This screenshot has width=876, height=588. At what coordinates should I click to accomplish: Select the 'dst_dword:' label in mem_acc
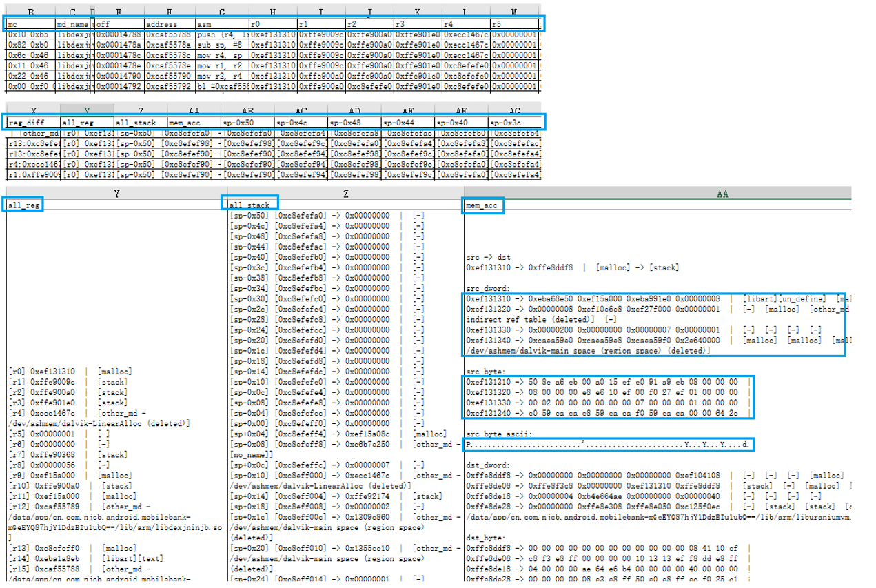tap(489, 465)
